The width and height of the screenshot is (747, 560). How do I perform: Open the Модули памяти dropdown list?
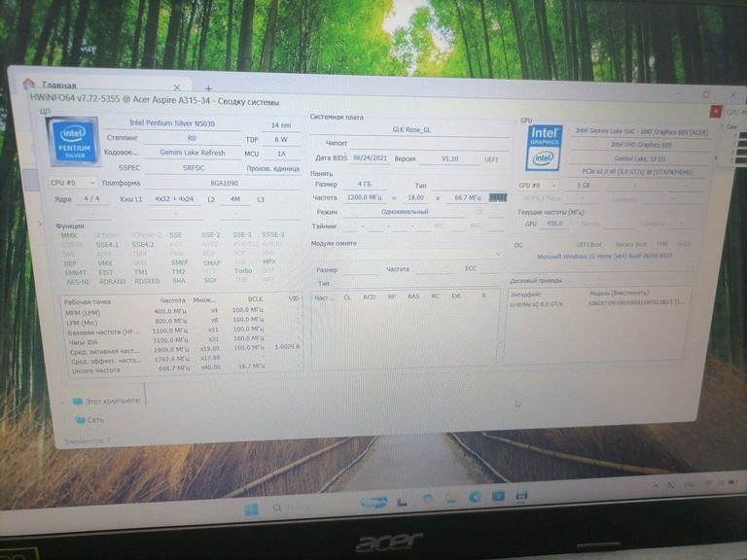click(x=406, y=254)
